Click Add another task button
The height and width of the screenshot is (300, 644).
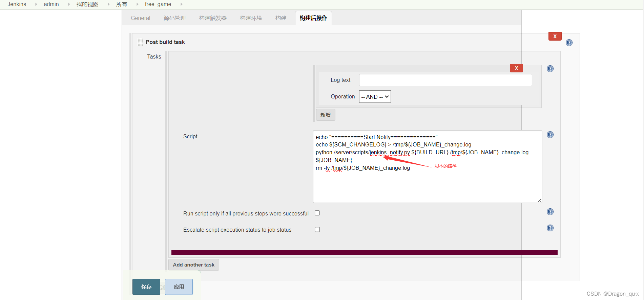pos(194,265)
